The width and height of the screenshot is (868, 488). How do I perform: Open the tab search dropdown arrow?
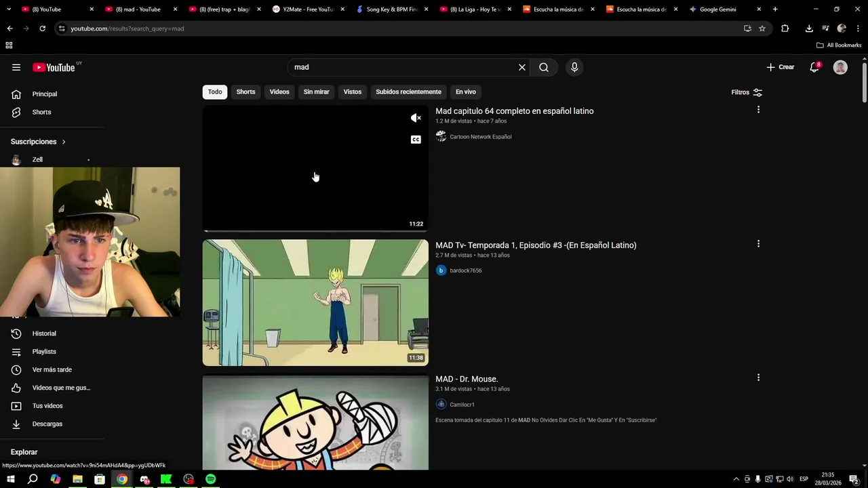pyautogui.click(x=9, y=9)
